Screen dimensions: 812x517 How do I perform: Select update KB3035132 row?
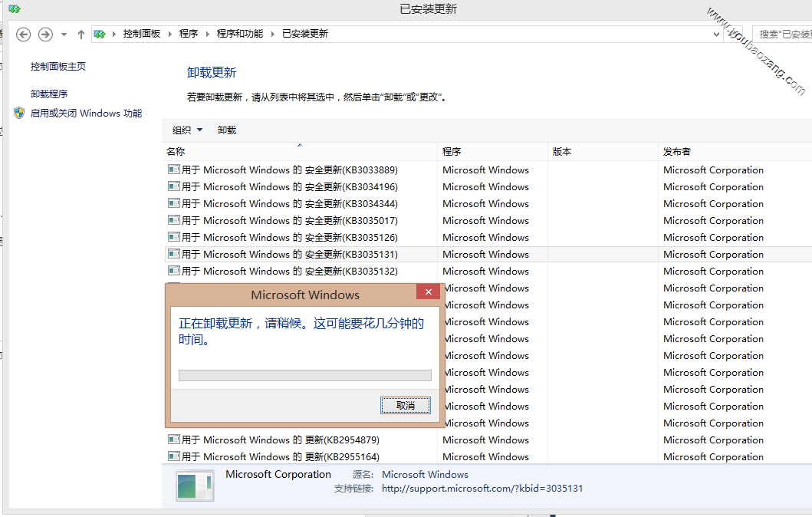point(489,271)
